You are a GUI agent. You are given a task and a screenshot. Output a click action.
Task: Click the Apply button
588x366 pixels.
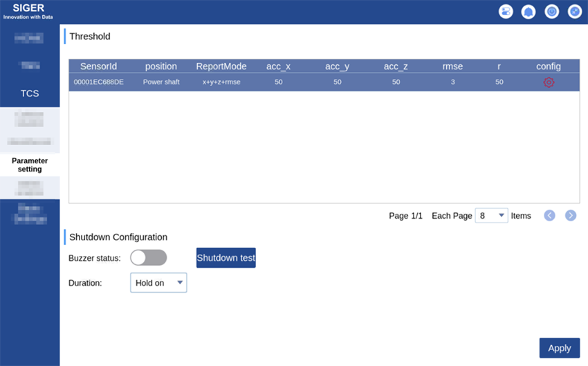[559, 348]
